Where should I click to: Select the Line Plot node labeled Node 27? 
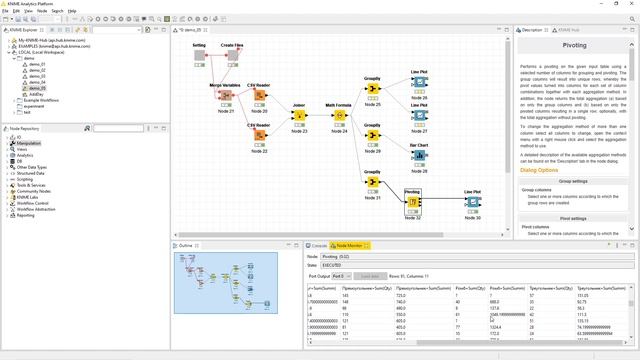[419, 116]
